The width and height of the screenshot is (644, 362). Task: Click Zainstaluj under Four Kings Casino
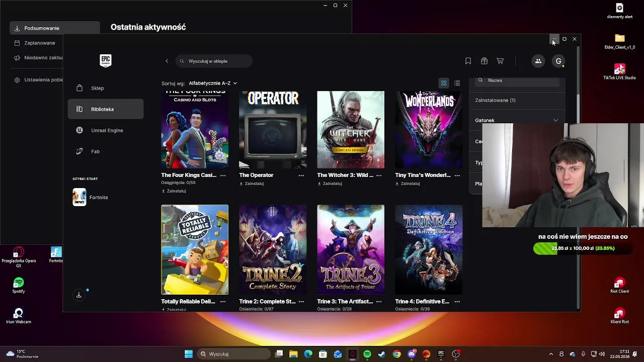coord(174,191)
